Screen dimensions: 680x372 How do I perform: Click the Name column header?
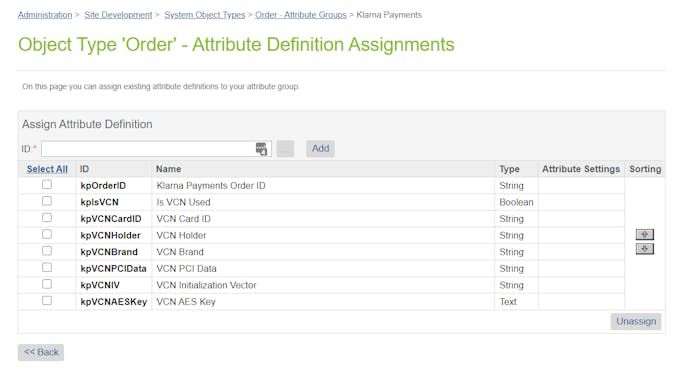point(169,169)
